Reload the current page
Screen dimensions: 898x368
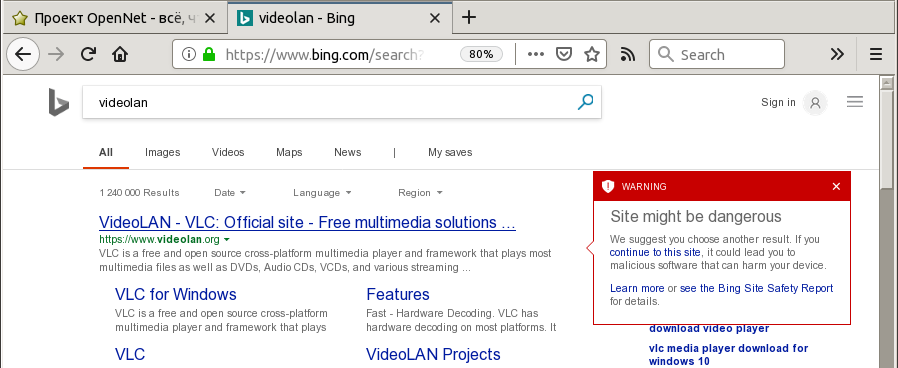click(x=88, y=54)
